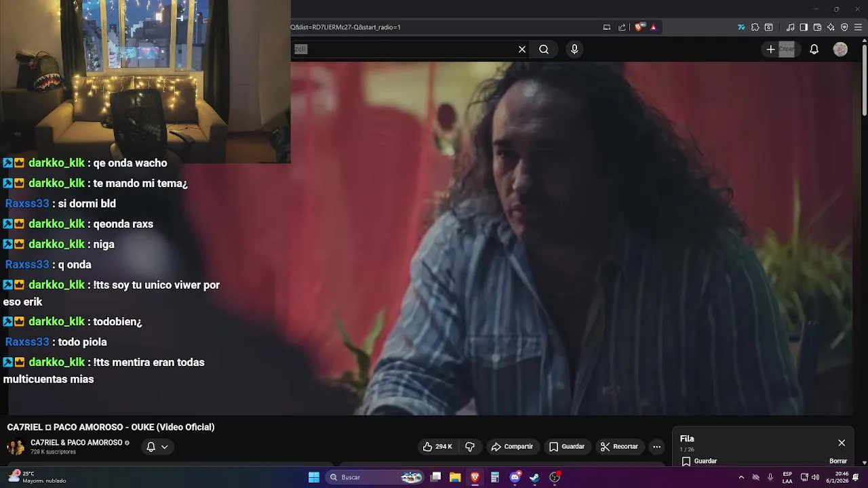The height and width of the screenshot is (488, 868).
Task: Switch the ESP LAA input language indicator
Action: [x=787, y=477]
